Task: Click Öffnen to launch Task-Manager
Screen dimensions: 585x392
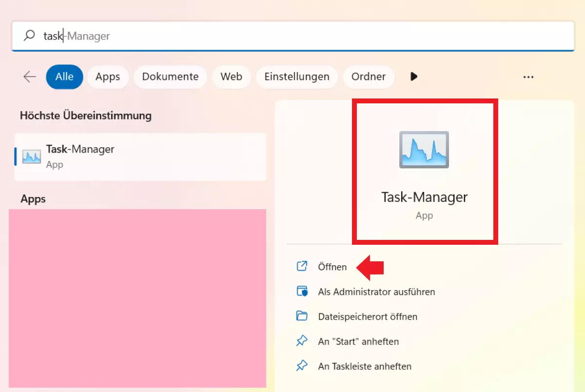Action: 332,267
